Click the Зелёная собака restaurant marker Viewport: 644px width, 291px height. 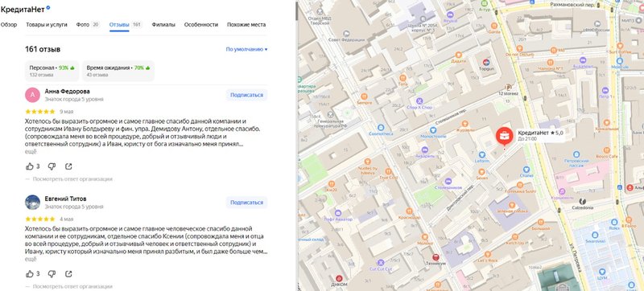tap(512, 205)
